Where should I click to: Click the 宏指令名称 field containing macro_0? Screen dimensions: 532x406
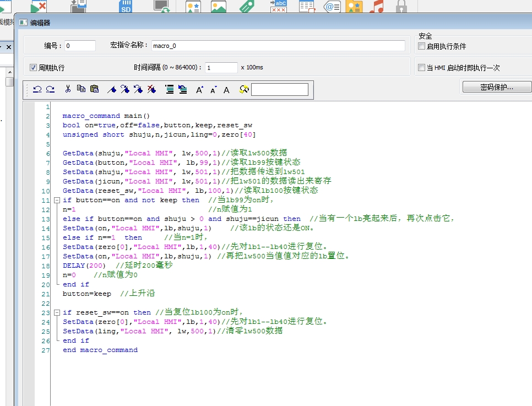tap(278, 46)
